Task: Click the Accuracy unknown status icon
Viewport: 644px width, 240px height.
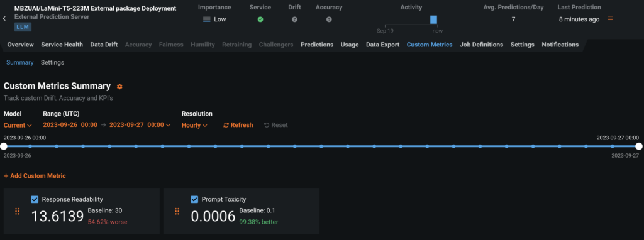Action: (x=329, y=19)
